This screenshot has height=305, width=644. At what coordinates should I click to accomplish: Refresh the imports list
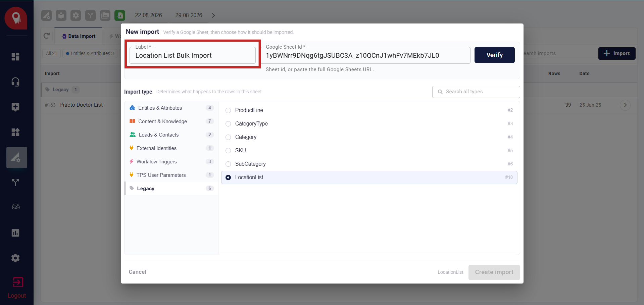pos(47,36)
